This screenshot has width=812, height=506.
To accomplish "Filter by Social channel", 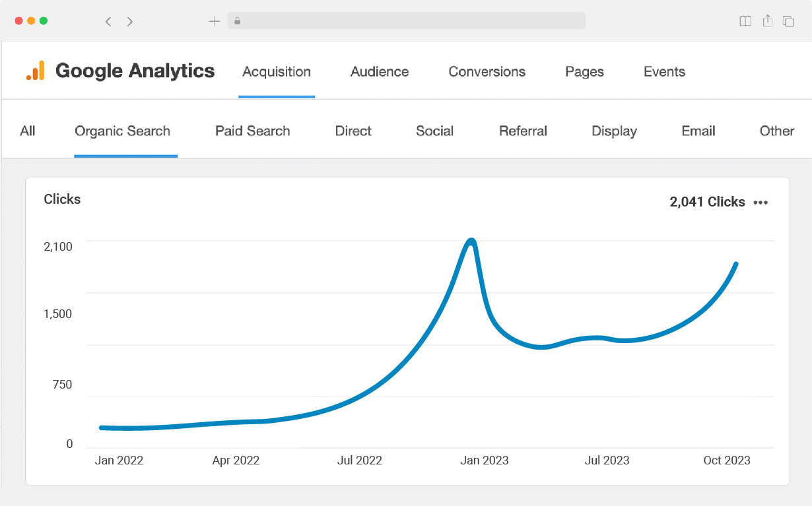I will coord(434,131).
